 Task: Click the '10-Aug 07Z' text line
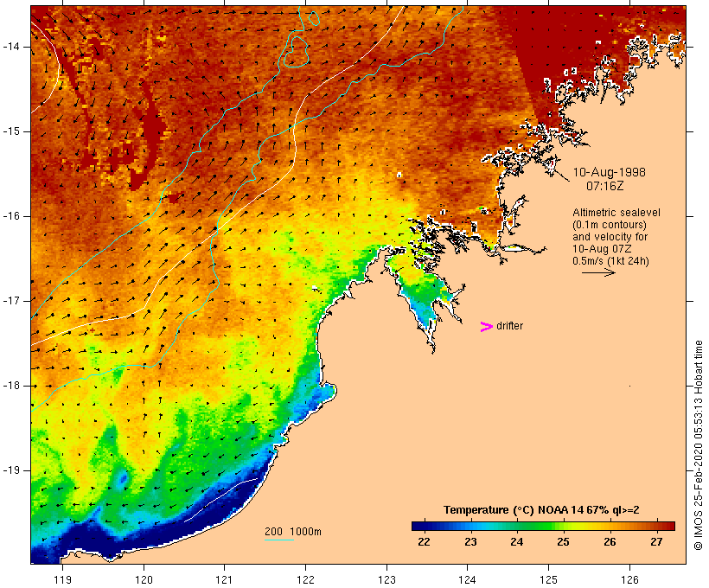[x=602, y=249]
